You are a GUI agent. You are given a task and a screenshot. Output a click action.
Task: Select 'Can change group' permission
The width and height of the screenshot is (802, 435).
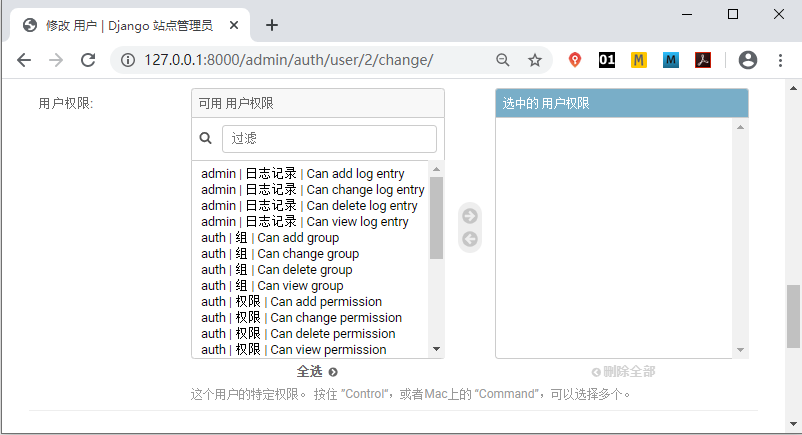point(310,253)
